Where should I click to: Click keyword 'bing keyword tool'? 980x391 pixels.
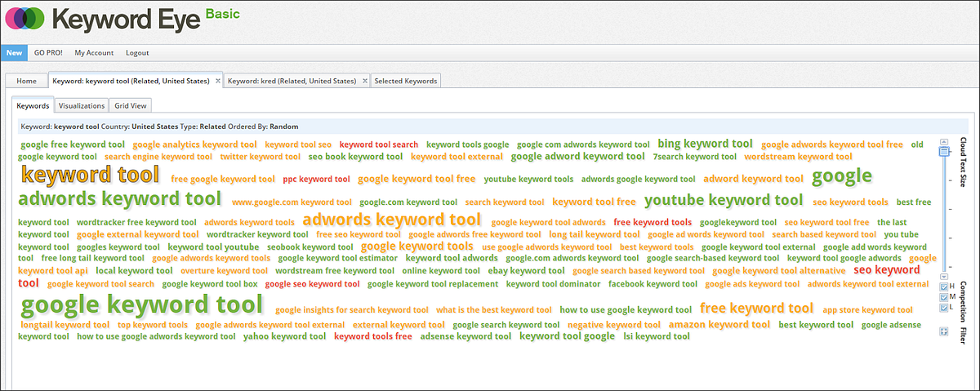tap(705, 144)
